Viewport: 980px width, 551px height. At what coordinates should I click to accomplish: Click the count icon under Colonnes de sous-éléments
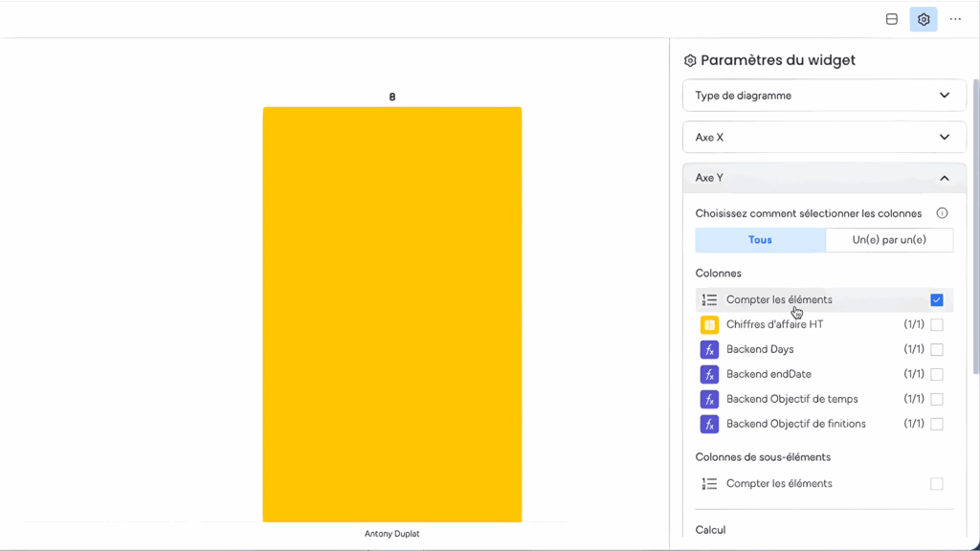[x=709, y=483]
